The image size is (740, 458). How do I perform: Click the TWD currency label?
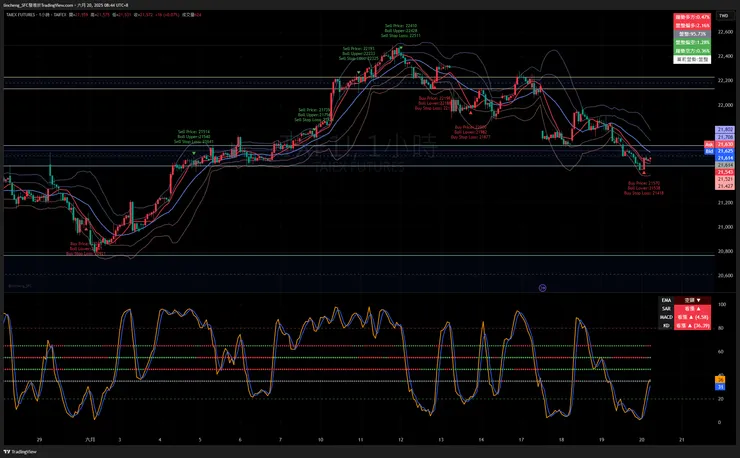723,16
